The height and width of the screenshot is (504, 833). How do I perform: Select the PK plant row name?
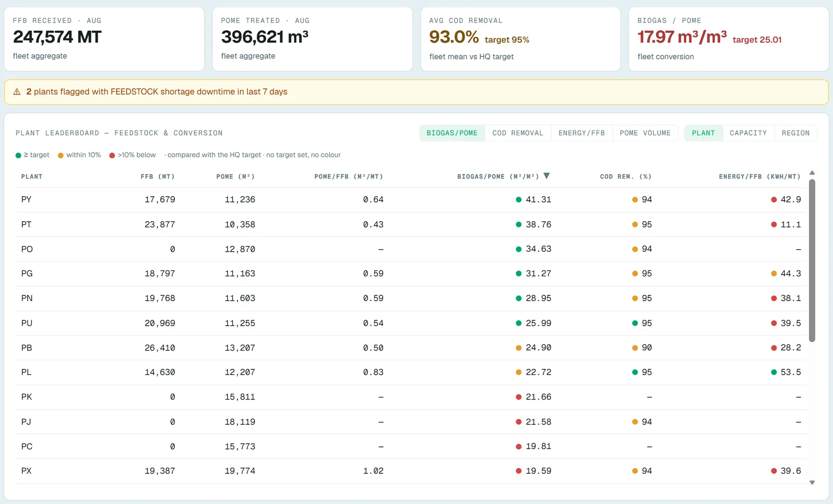[27, 397]
